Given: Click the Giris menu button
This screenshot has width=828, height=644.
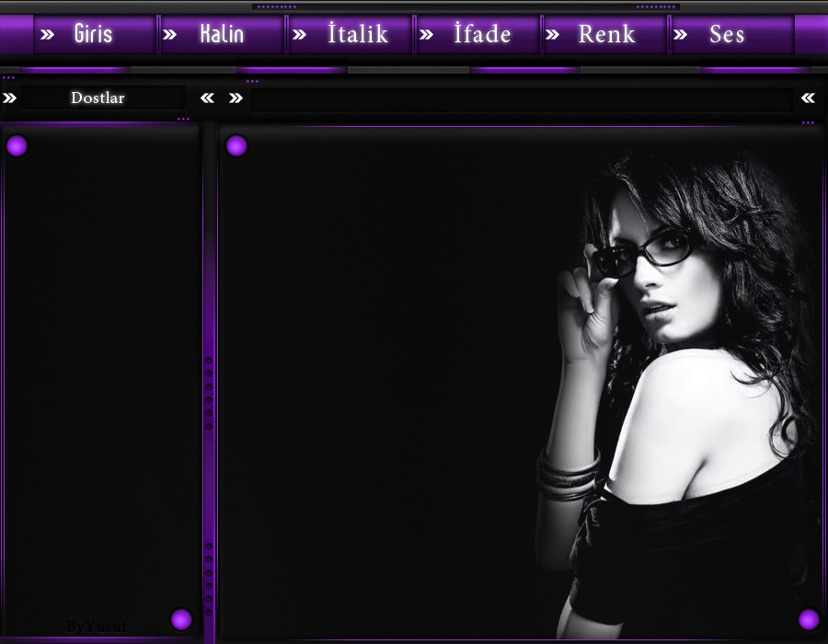Looking at the screenshot, I should [x=93, y=35].
